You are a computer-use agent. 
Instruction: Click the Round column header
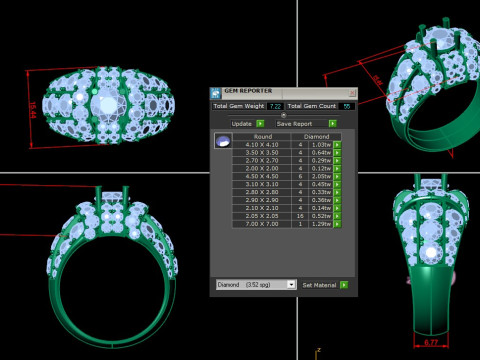(262, 137)
